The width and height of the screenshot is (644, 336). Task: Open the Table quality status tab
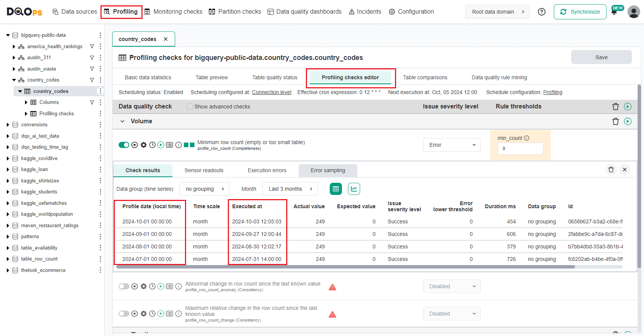coord(274,77)
